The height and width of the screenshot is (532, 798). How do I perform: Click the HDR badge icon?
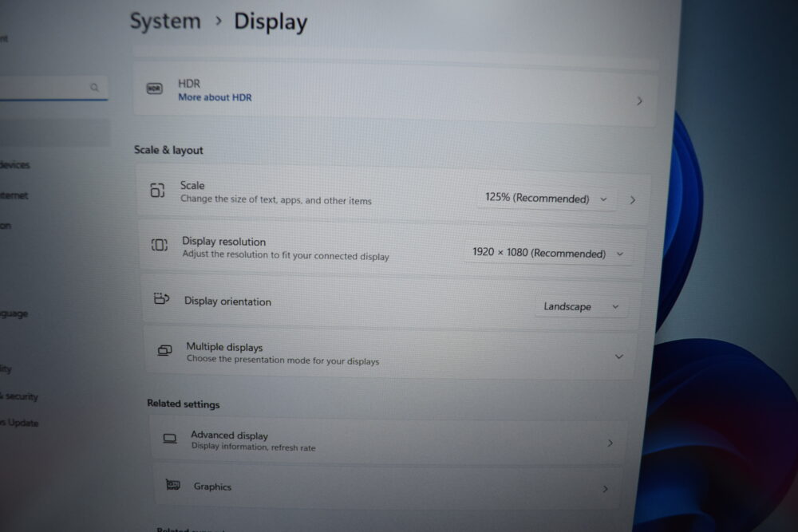154,89
